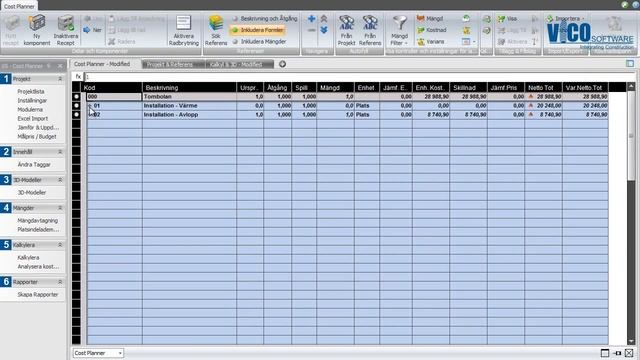Open Excel Import in sidebar
The width and height of the screenshot is (640, 360).
pyautogui.click(x=33, y=118)
